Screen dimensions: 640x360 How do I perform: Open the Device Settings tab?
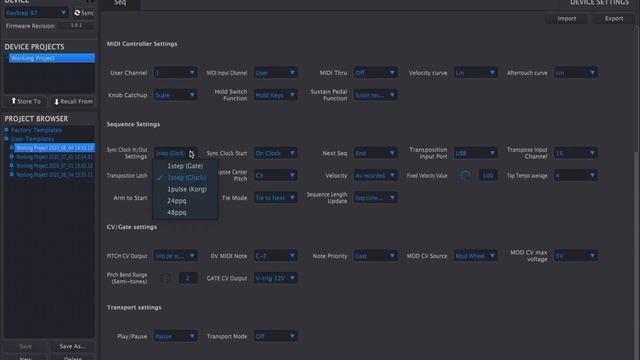pos(599,3)
